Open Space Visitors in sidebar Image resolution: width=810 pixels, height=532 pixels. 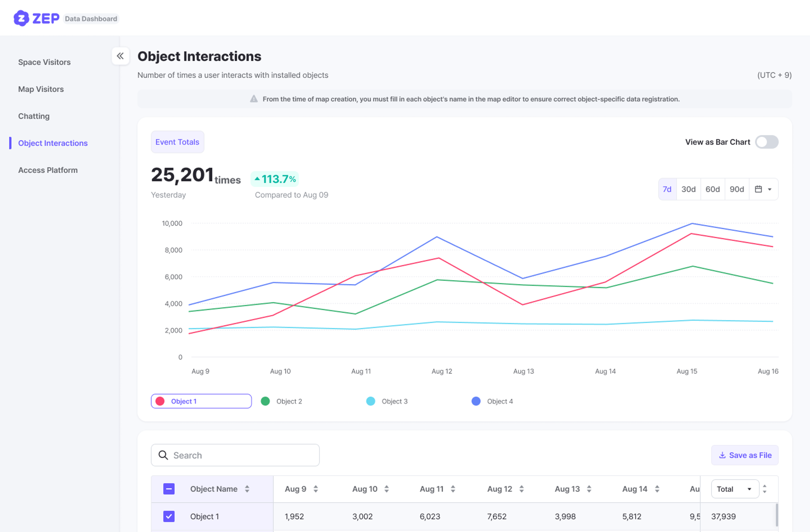click(x=44, y=62)
